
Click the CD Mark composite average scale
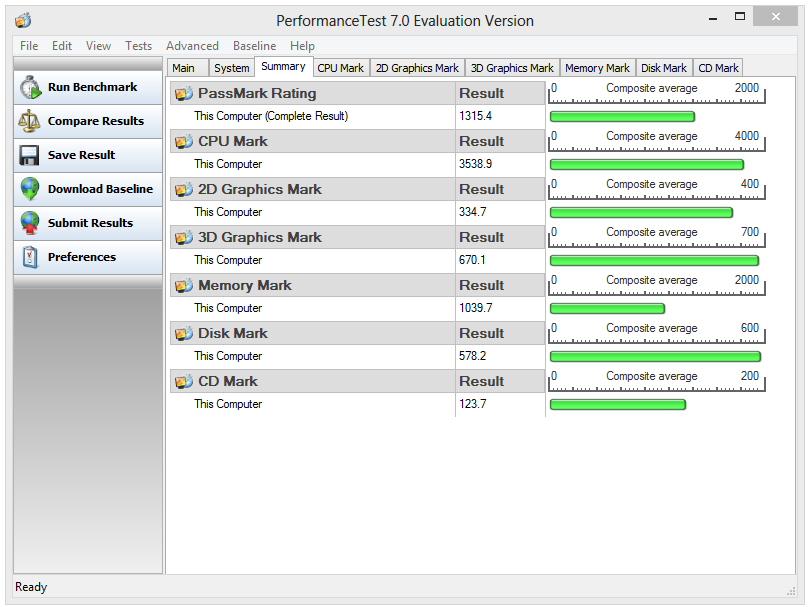pyautogui.click(x=657, y=381)
